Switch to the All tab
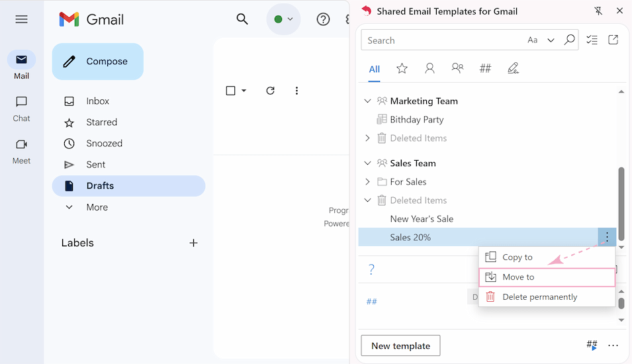Viewport: 632px width, 364px height. pyautogui.click(x=375, y=69)
